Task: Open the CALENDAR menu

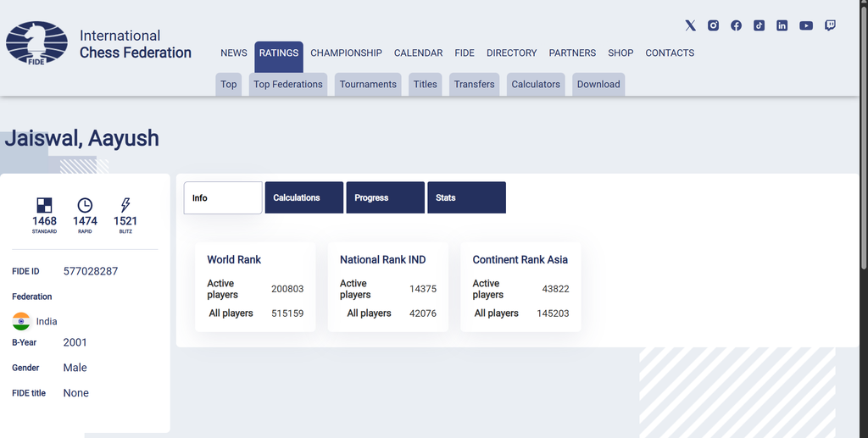Action: pyautogui.click(x=419, y=53)
